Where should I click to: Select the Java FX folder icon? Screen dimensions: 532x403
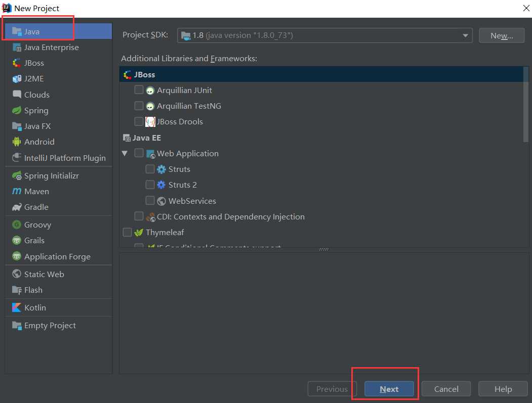(17, 126)
